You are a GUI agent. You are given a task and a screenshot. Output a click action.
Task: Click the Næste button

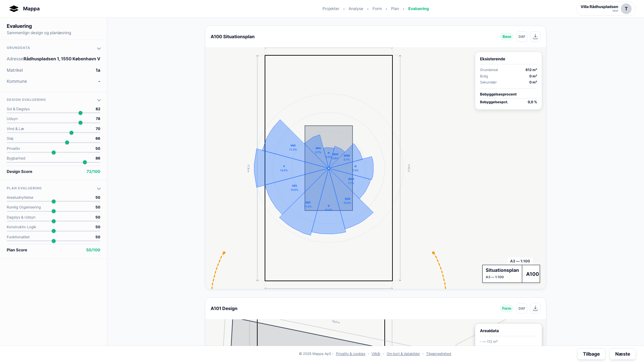coord(623,354)
